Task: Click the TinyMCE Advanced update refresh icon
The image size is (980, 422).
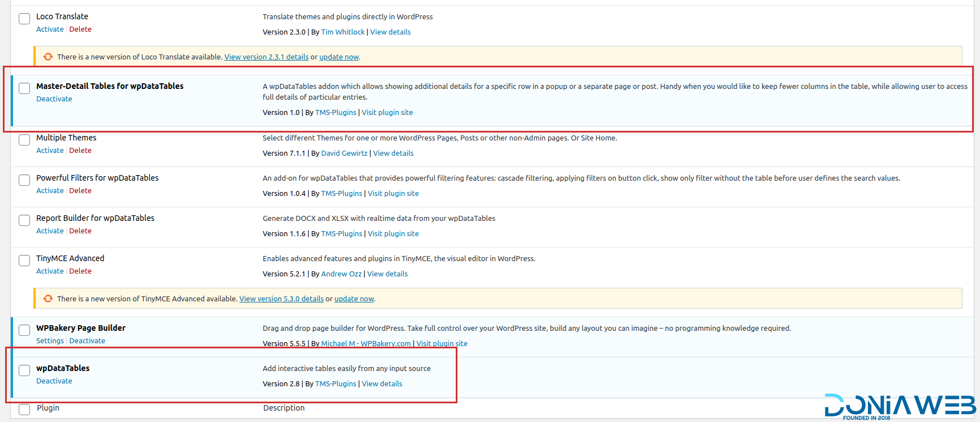Action: click(x=48, y=299)
